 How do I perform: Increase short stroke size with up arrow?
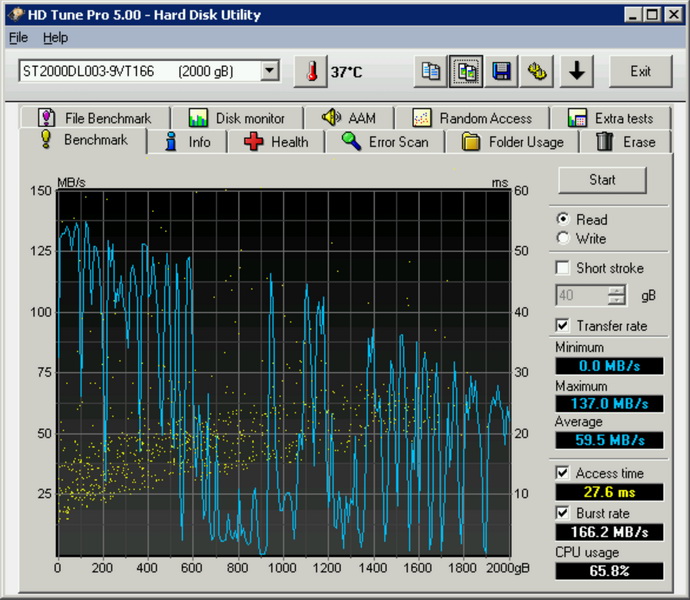(x=617, y=290)
